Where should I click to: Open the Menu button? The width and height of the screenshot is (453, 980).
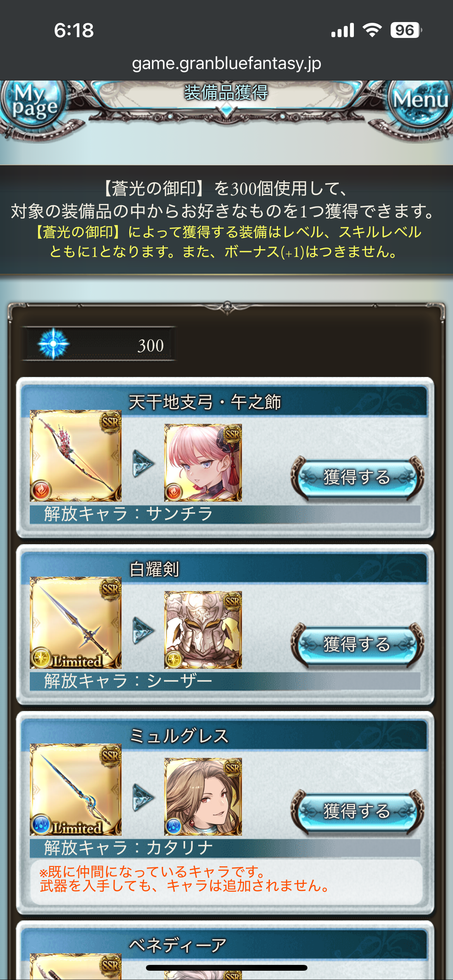click(x=421, y=101)
